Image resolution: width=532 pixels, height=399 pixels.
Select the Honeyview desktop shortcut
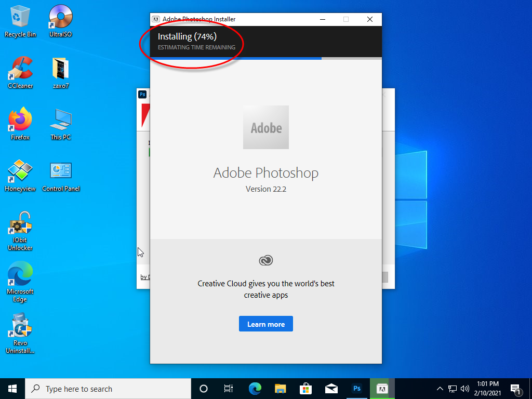click(20, 176)
